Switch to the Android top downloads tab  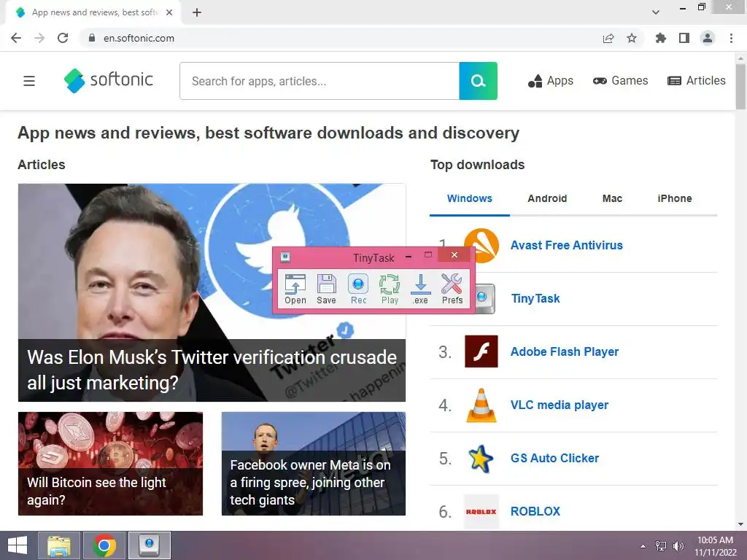[x=547, y=198]
